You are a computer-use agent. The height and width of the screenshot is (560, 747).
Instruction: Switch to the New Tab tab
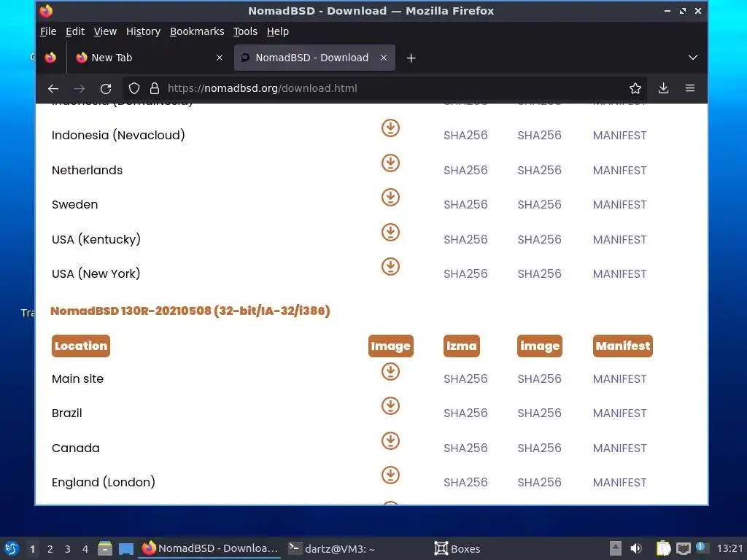(148, 58)
